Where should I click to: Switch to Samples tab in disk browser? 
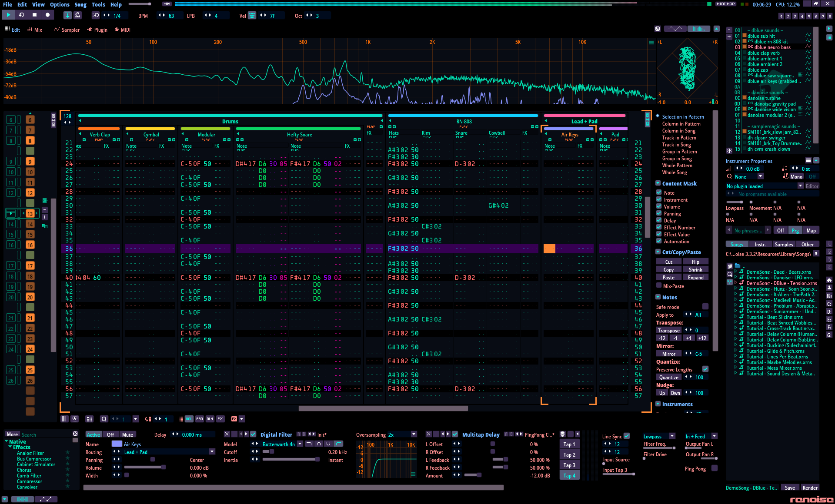click(x=784, y=244)
